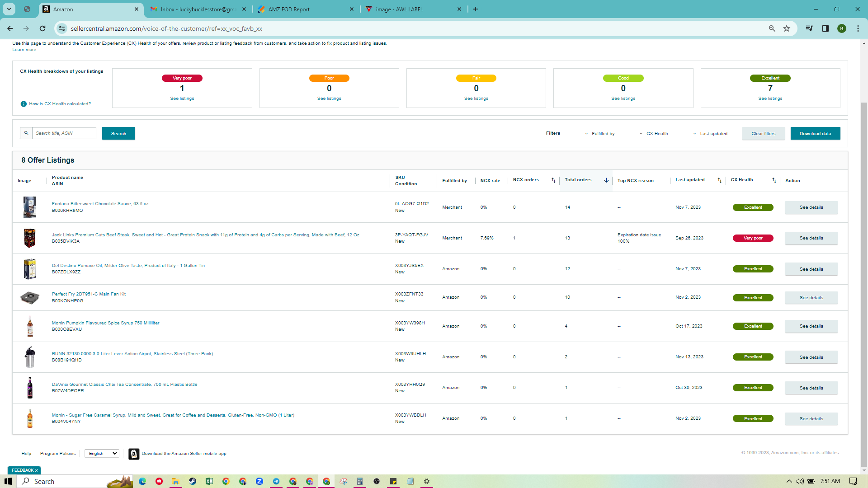Open How is CX Health calculated link

[60, 104]
